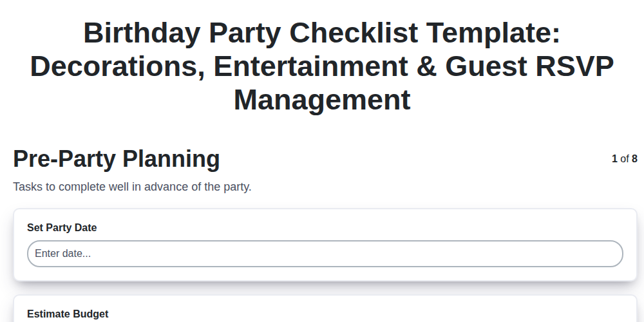
Task: Click the word "Management" in the page title
Action: [x=322, y=100]
